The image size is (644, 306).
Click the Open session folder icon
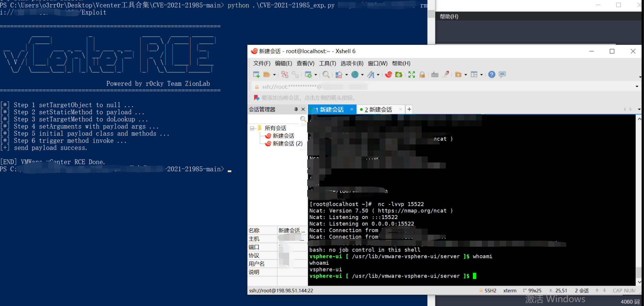tap(267, 75)
